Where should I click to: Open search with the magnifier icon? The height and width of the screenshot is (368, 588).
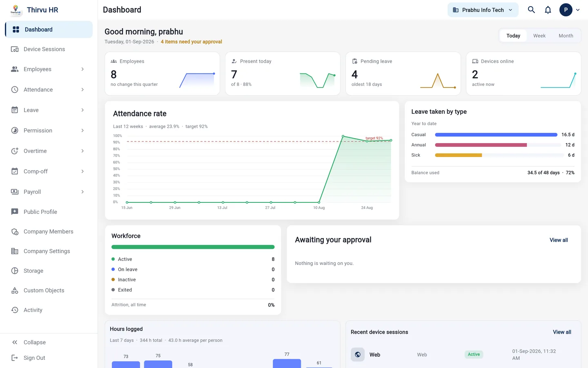tap(531, 10)
